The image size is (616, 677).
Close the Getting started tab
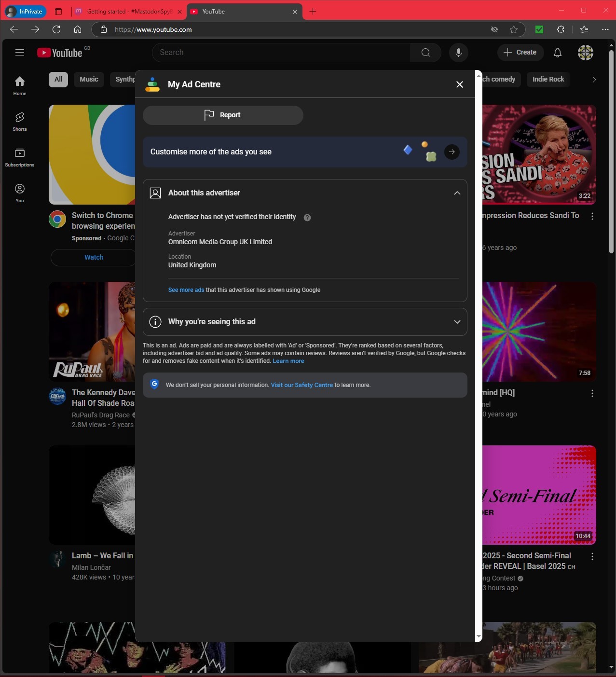click(x=179, y=12)
